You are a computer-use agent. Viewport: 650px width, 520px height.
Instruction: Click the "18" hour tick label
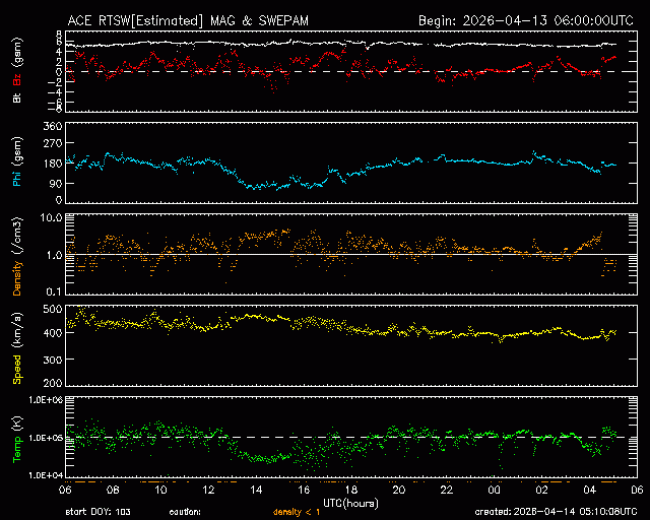(x=351, y=490)
